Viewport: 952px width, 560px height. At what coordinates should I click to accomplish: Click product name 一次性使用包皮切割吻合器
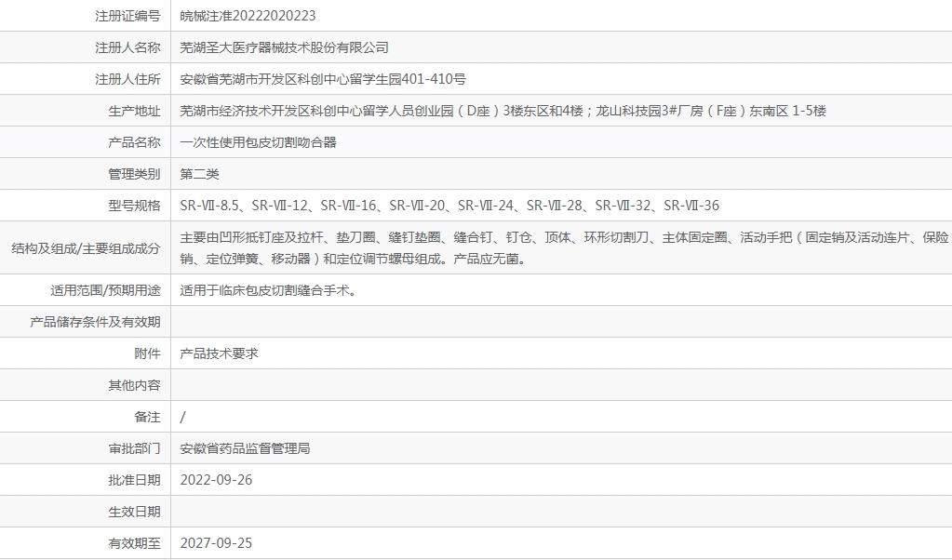point(258,142)
